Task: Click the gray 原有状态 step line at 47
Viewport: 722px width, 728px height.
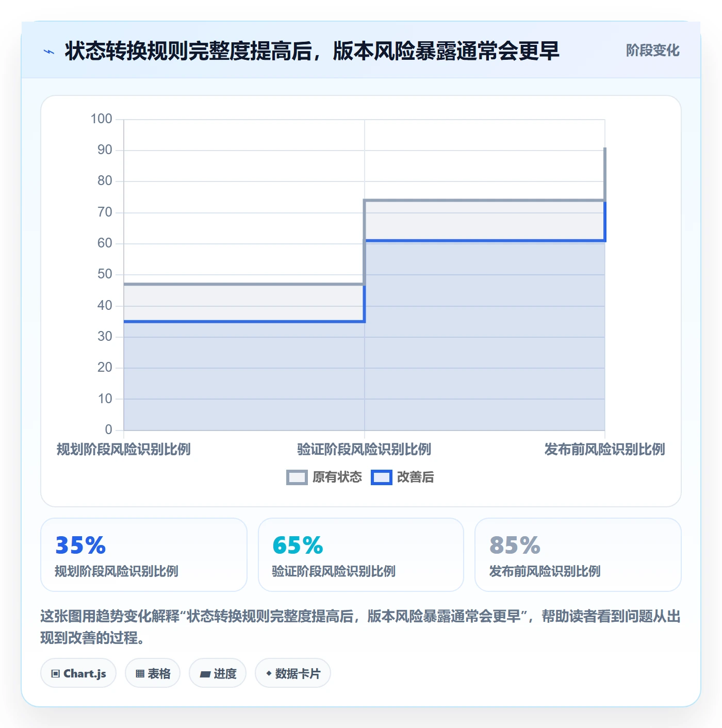Action: (x=244, y=284)
